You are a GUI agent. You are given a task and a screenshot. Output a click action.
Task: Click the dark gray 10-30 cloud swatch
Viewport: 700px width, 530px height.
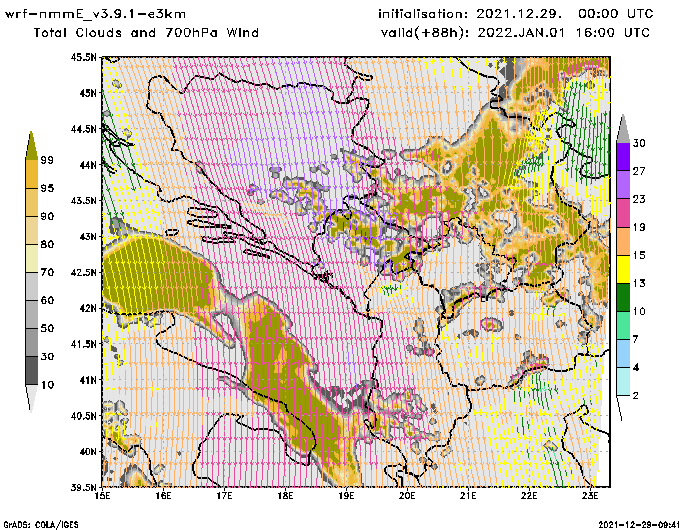(x=32, y=371)
